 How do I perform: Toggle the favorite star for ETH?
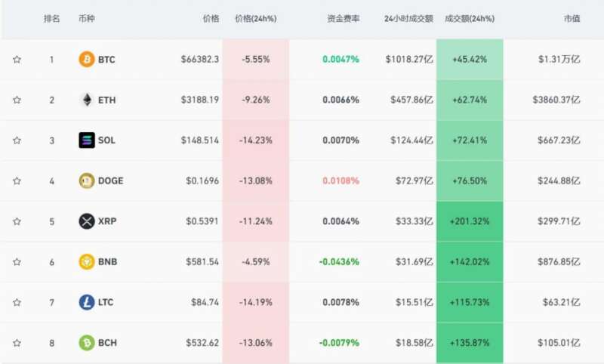pos(17,100)
